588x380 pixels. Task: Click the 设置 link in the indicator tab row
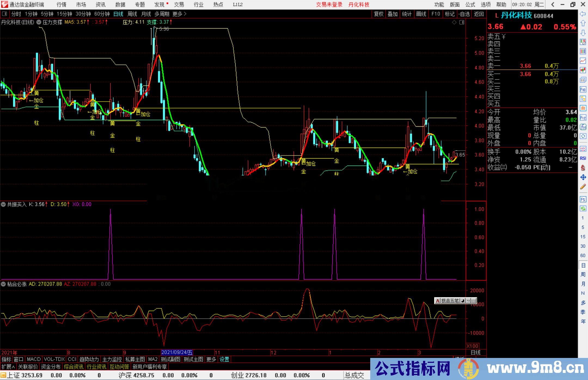[x=224, y=359]
